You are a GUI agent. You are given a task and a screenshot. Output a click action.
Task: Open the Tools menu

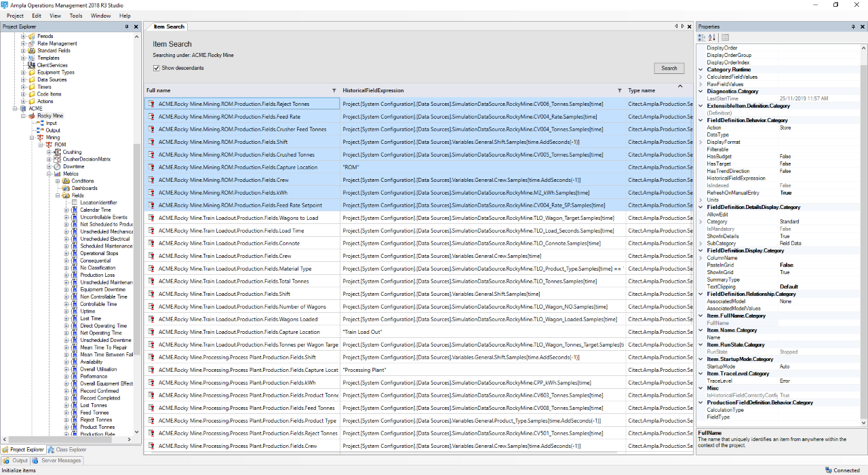pos(76,16)
